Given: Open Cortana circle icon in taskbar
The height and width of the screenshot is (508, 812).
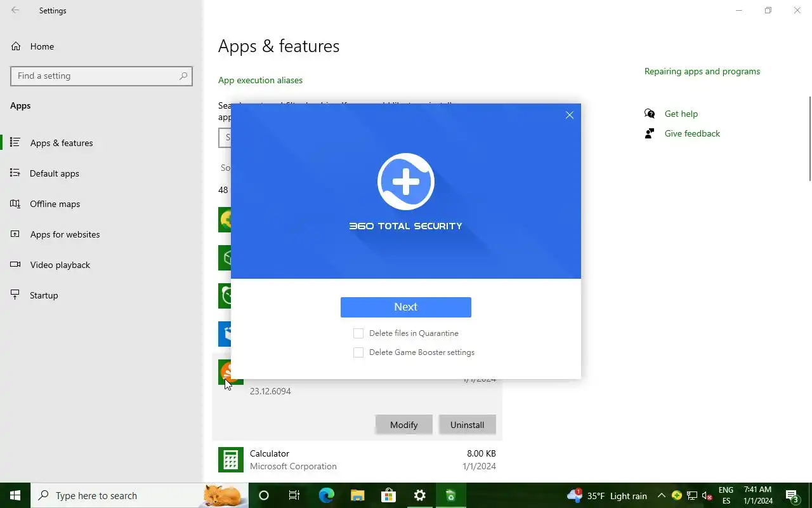Looking at the screenshot, I should pos(264,495).
